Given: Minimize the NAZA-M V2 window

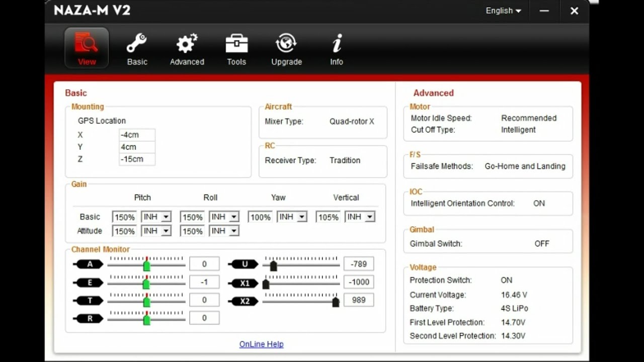Looking at the screenshot, I should pyautogui.click(x=544, y=11).
